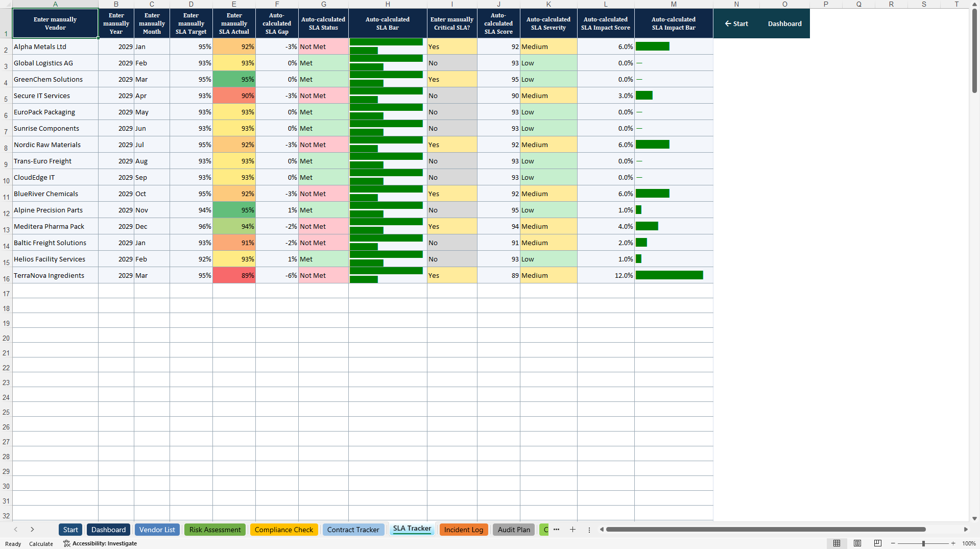Select row 16 header
Viewport: 980px width, 549px height.
pos(6,276)
